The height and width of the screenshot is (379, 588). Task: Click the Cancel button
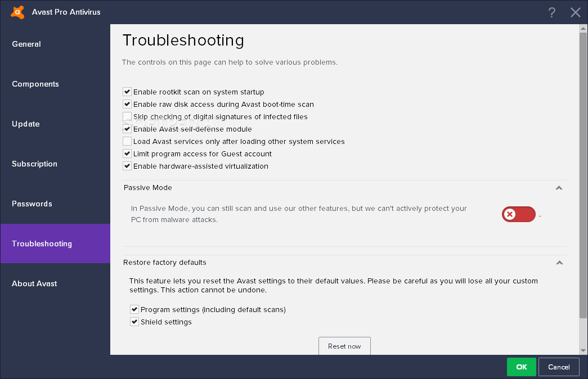[559, 367]
